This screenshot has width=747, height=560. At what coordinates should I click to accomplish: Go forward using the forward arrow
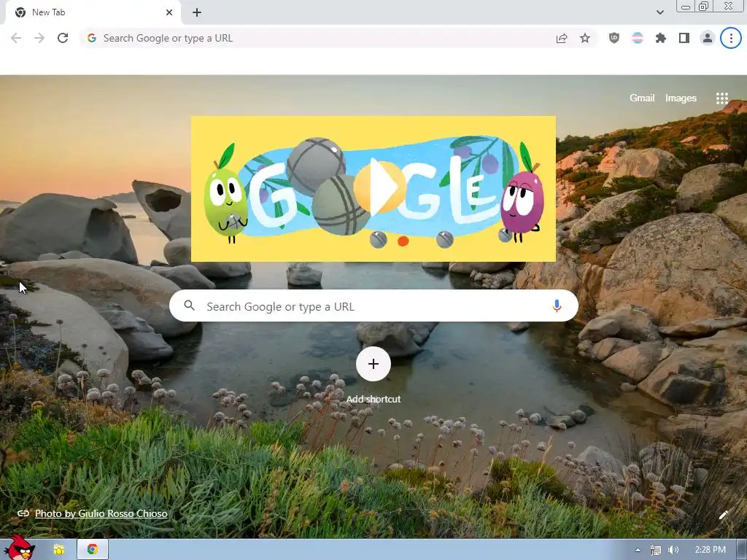click(39, 38)
